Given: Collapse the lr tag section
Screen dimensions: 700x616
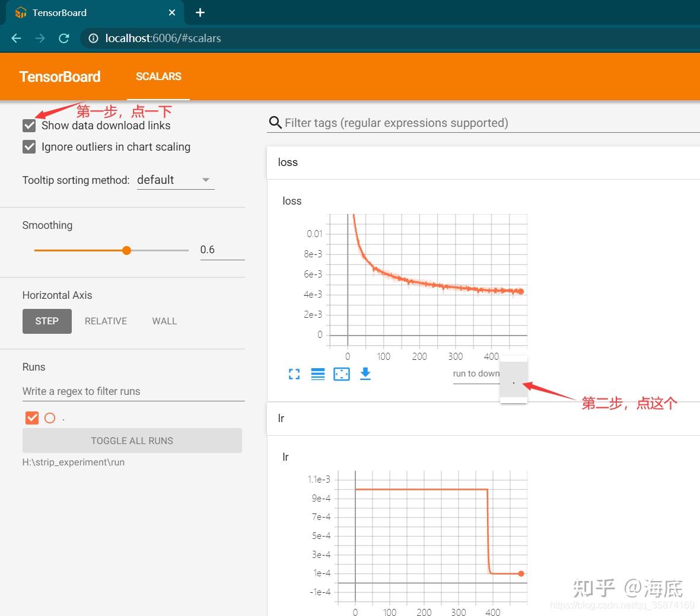Looking at the screenshot, I should pyautogui.click(x=483, y=419).
